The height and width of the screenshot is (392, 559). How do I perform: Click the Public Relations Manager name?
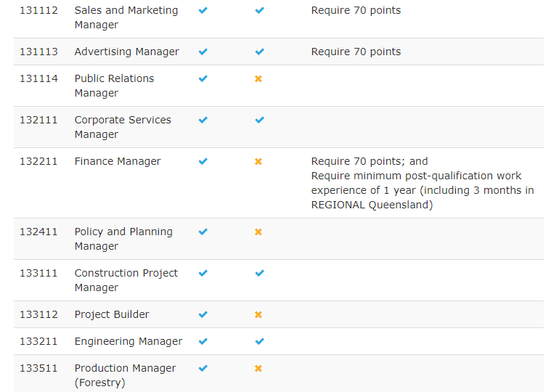[x=114, y=86]
